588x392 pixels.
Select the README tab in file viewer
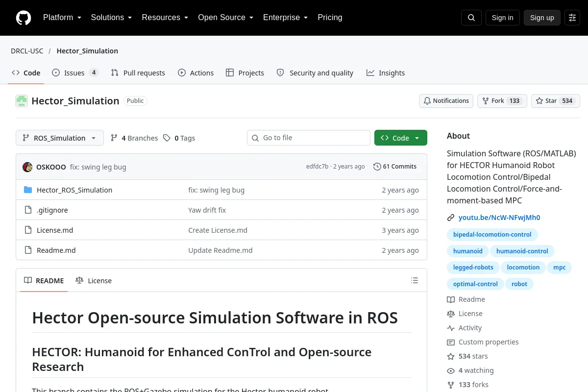click(44, 281)
